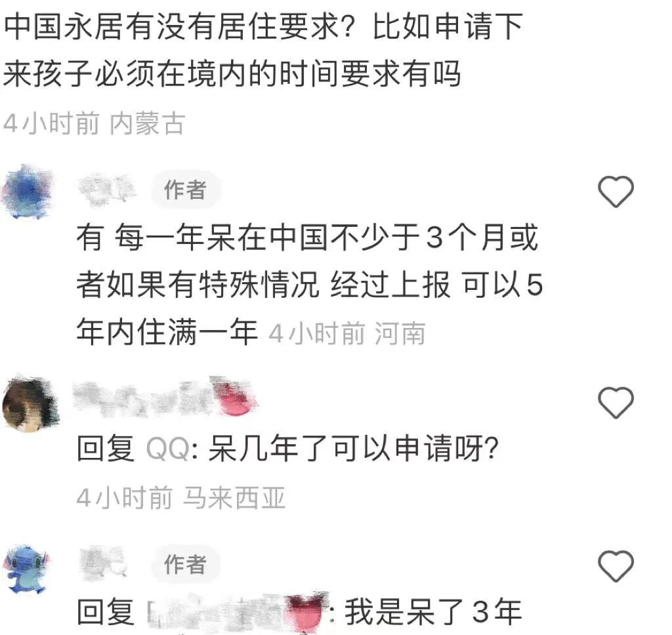Tap the 作者 badge on the first reply
The width and height of the screenshot is (672, 635).
pyautogui.click(x=185, y=190)
